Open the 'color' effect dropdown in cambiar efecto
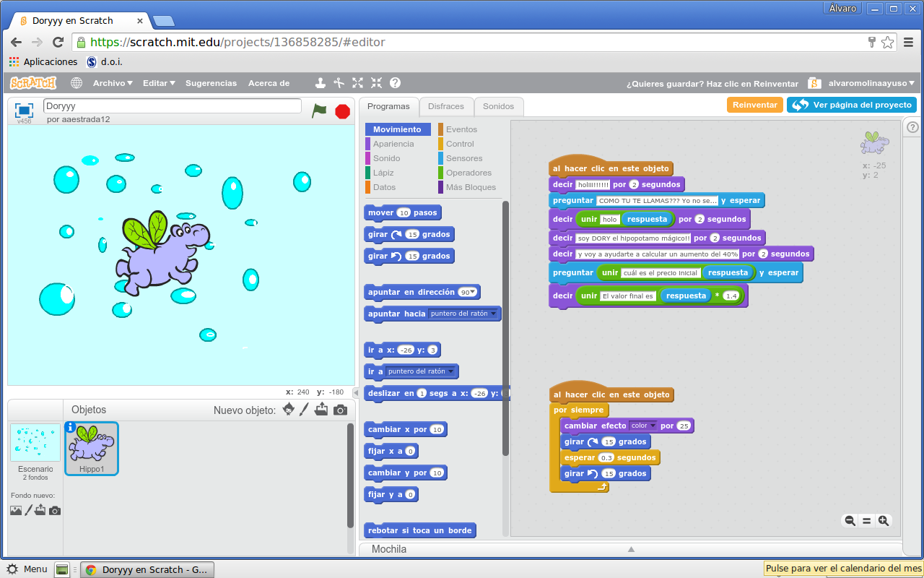This screenshot has height=578, width=924. click(642, 426)
